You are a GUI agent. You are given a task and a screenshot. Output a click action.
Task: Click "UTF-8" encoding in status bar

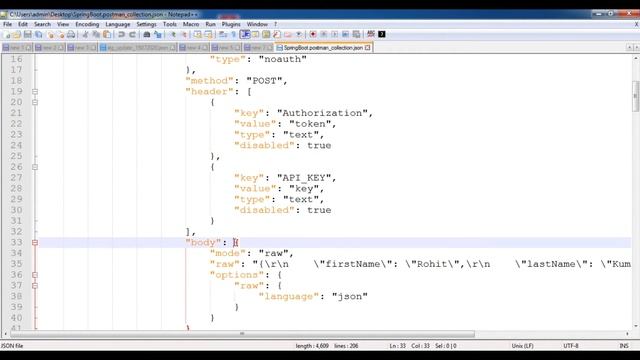pos(571,346)
